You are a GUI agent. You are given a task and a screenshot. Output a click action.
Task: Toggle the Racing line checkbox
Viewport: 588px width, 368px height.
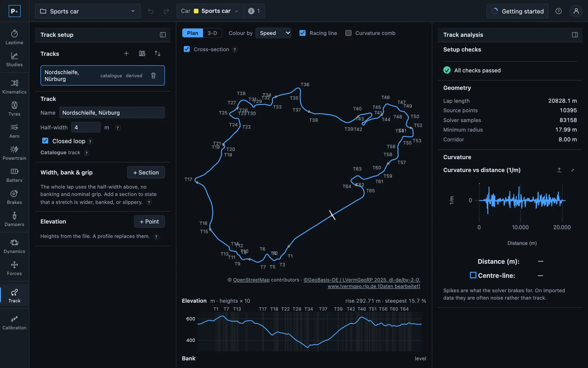pyautogui.click(x=303, y=33)
